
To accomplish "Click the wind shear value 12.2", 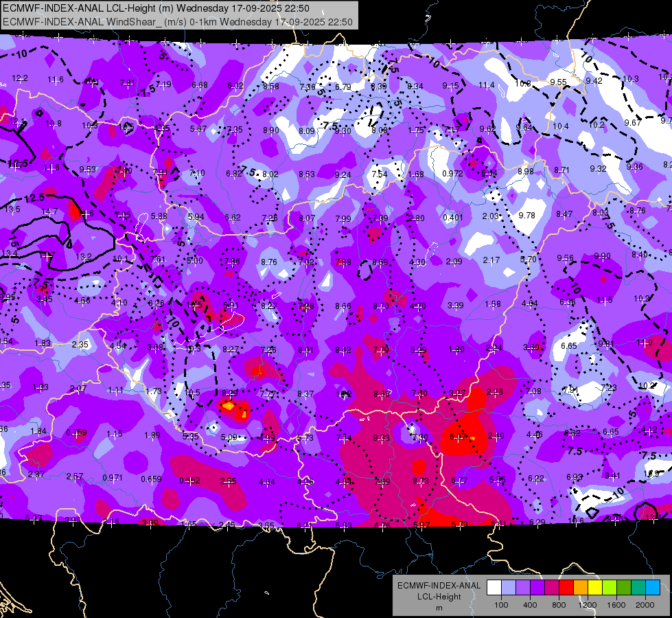I will [20, 78].
